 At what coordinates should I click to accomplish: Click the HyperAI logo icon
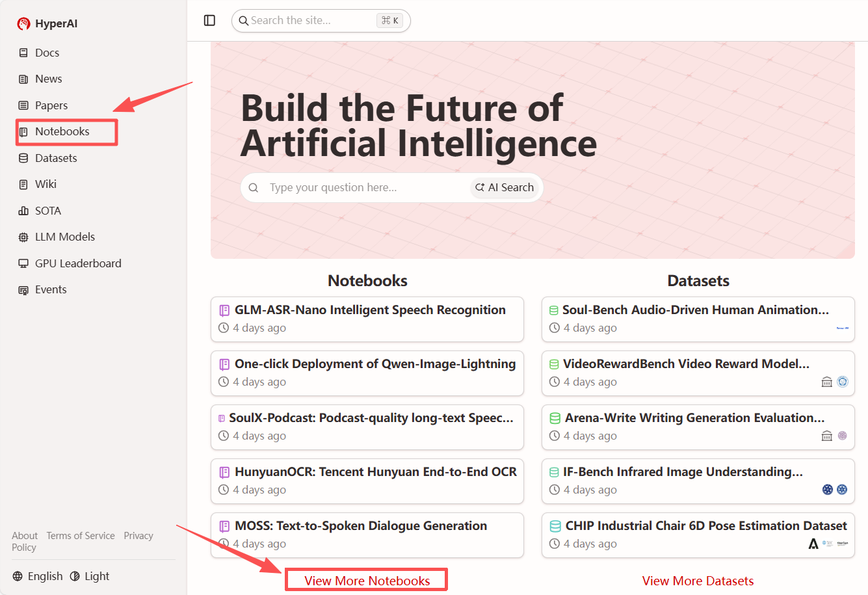[24, 24]
